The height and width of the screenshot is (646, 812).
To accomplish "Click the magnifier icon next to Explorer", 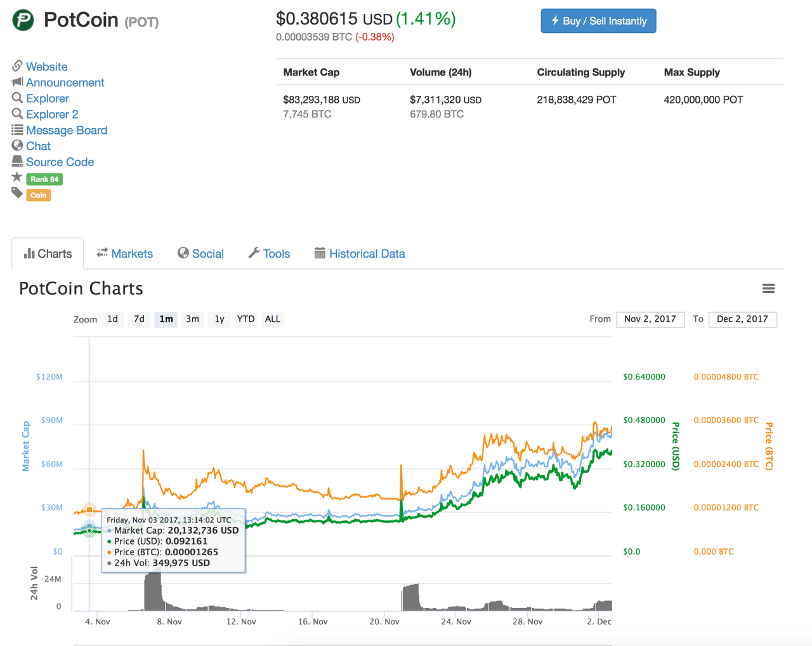I will [17, 98].
